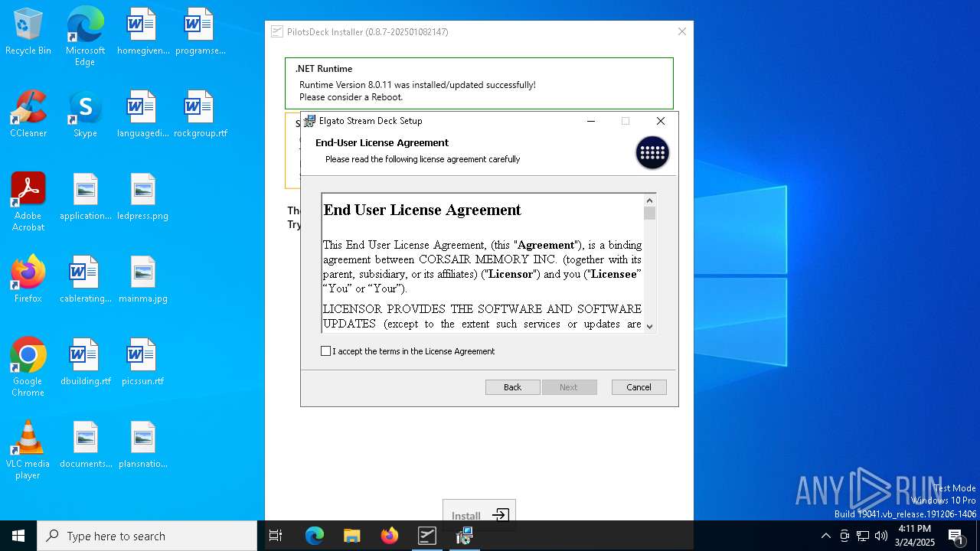Select the documents image file icon
Viewport: 980px width, 551px height.
[x=85, y=445]
